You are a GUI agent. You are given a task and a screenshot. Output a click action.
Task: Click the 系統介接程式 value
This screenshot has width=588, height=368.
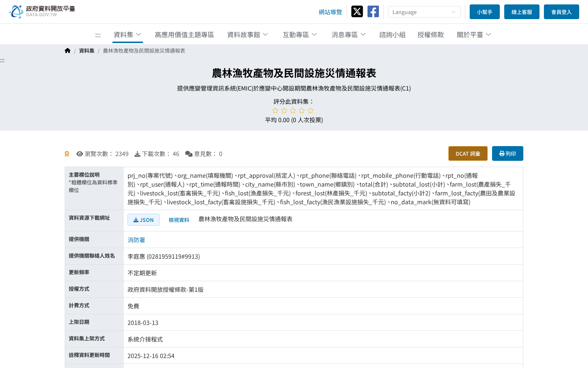tap(145, 339)
